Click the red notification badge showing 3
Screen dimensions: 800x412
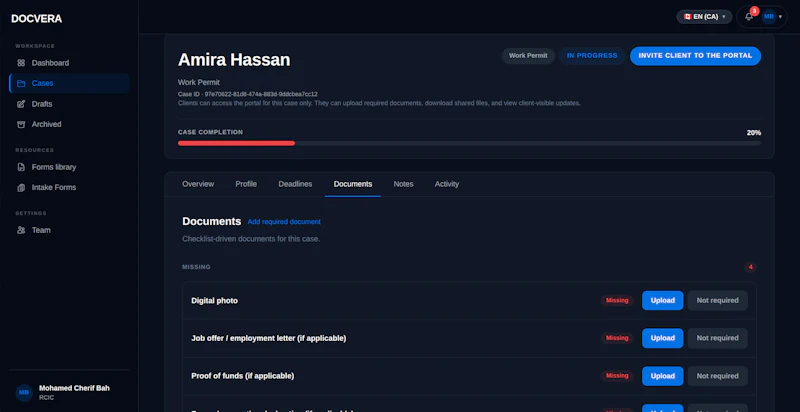pos(755,11)
